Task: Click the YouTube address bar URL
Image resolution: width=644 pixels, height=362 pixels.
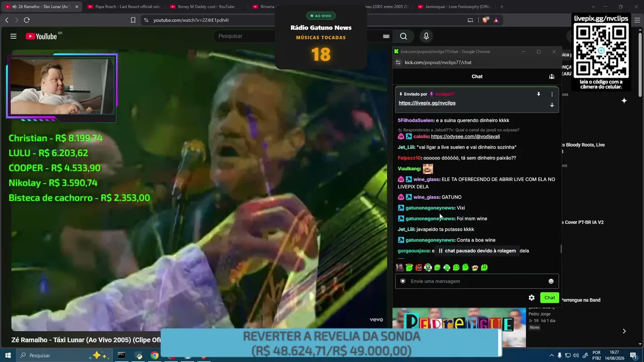Action: tap(191, 20)
